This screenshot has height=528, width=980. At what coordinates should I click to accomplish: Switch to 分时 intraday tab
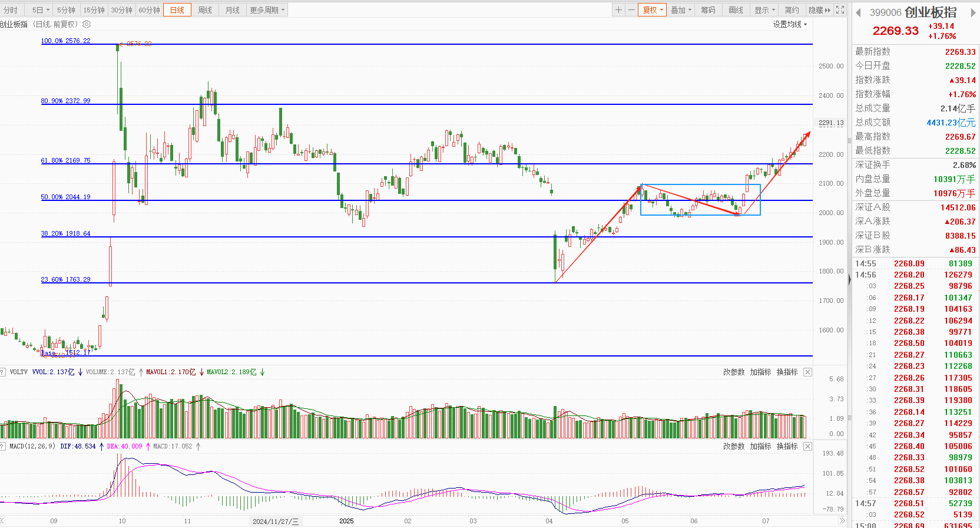(x=11, y=10)
